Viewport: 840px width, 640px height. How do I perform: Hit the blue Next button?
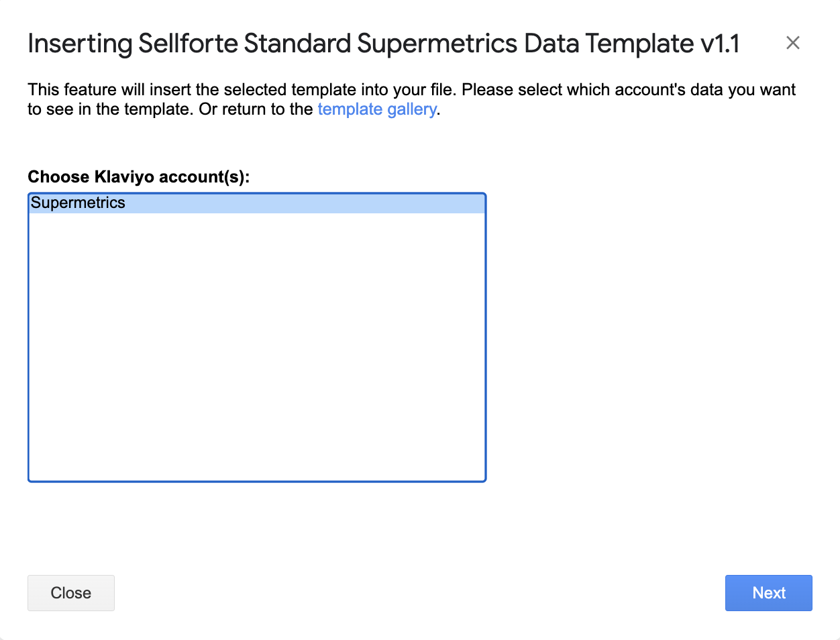pyautogui.click(x=768, y=593)
